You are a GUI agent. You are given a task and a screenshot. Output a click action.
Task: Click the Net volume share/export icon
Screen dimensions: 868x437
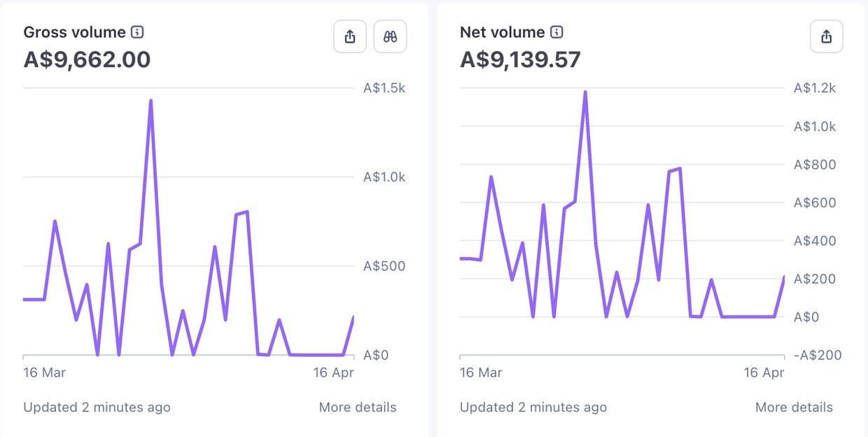[827, 36]
